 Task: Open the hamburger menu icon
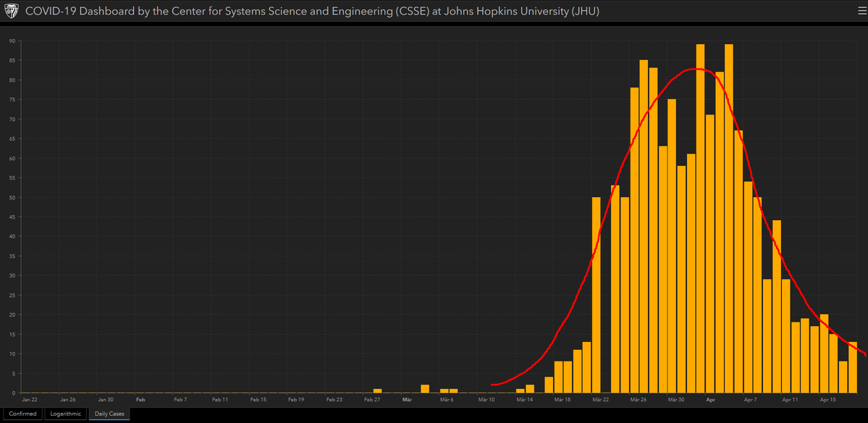(861, 11)
